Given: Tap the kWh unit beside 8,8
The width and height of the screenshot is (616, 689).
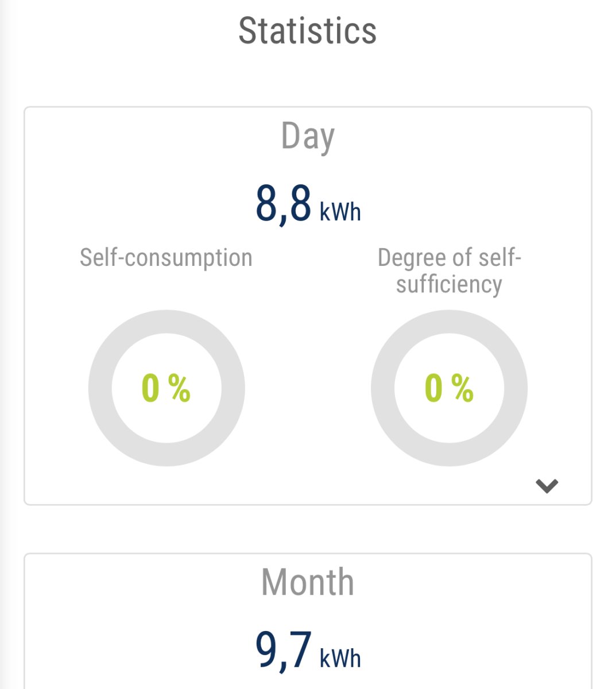Looking at the screenshot, I should [x=340, y=212].
